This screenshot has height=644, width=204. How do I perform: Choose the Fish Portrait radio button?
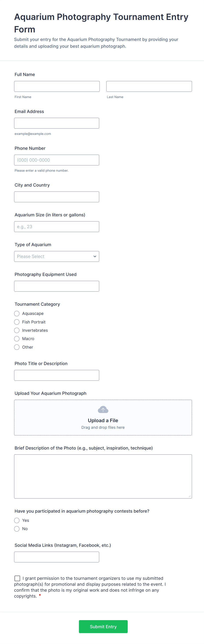[17, 322]
